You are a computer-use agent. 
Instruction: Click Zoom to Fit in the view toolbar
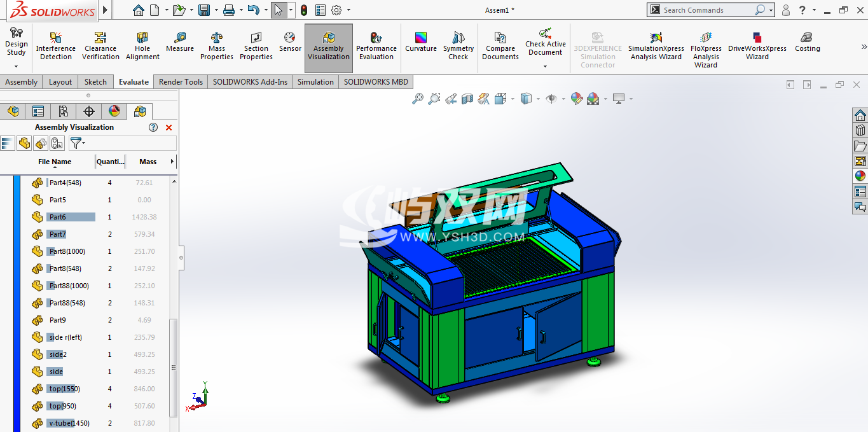(x=418, y=99)
